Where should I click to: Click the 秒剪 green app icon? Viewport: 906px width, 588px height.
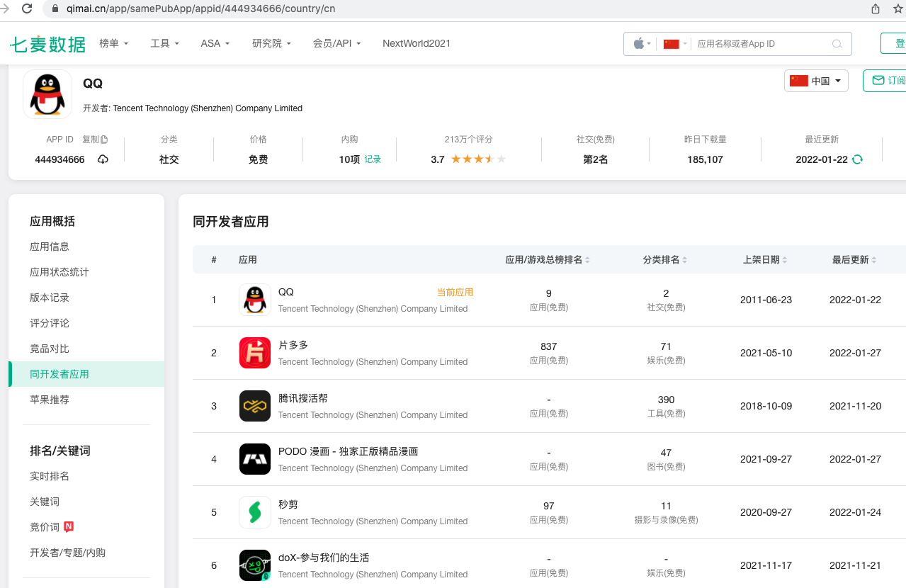pos(254,511)
